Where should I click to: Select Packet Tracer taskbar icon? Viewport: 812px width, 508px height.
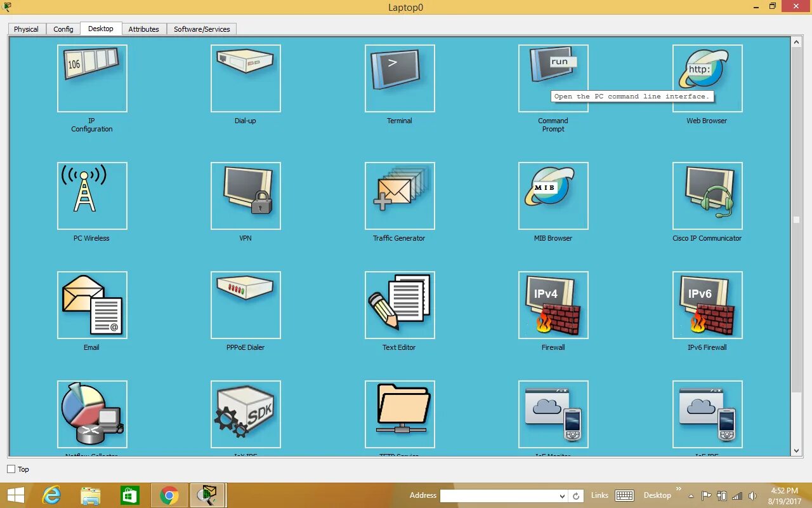pyautogui.click(x=208, y=495)
